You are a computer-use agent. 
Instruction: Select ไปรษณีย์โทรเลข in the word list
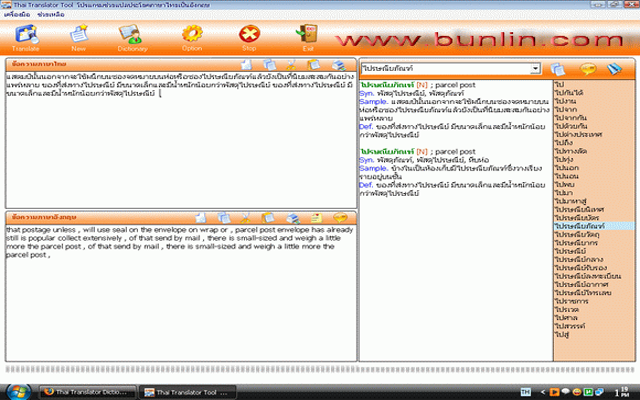pyautogui.click(x=583, y=293)
